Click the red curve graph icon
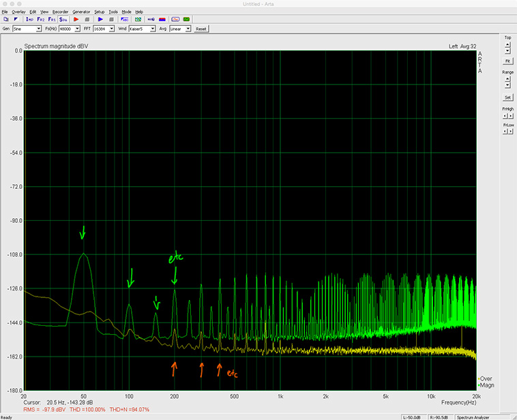 pyautogui.click(x=175, y=20)
